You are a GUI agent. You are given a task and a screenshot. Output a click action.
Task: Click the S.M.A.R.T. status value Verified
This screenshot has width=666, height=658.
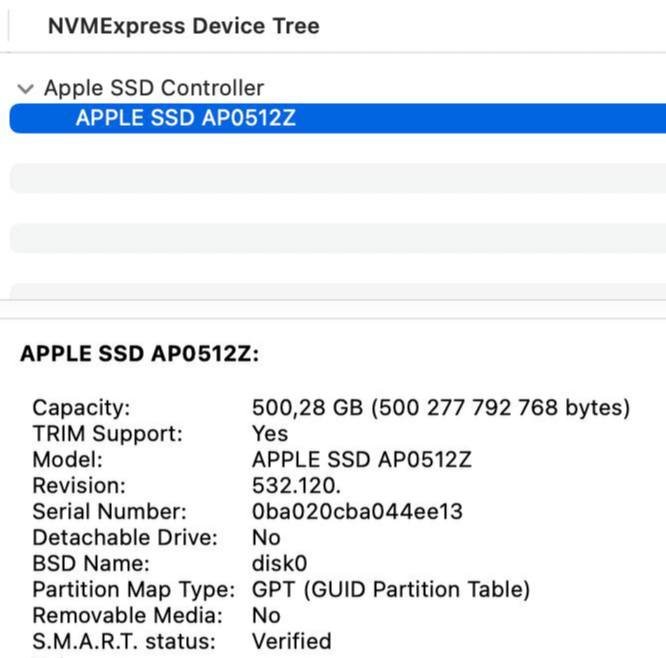tap(291, 641)
